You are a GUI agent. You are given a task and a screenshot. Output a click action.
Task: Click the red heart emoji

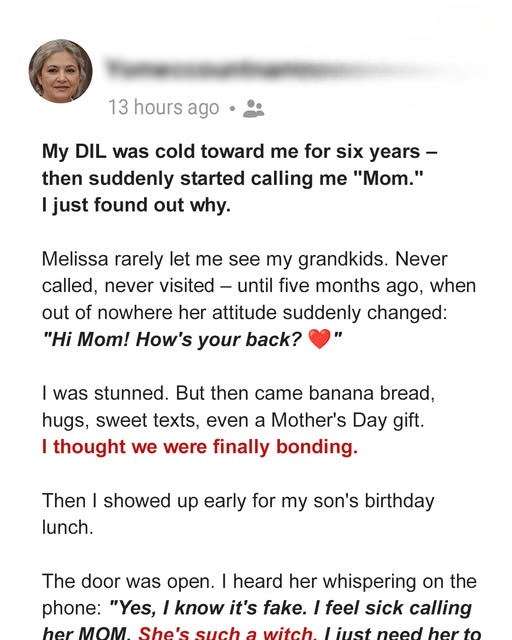[319, 339]
